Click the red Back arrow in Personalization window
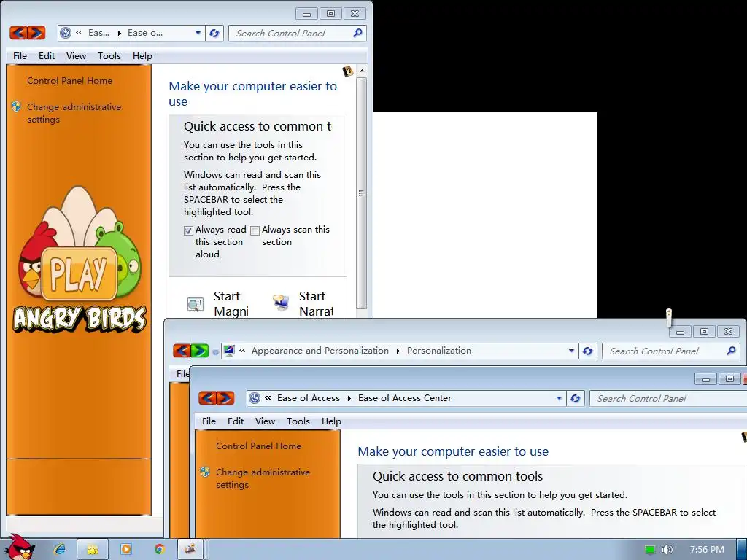The image size is (747, 560). [x=182, y=351]
